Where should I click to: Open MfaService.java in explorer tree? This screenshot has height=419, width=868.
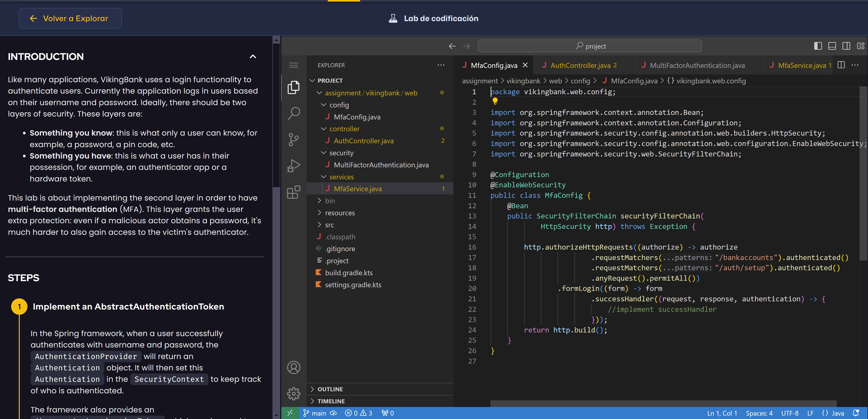pyautogui.click(x=380, y=189)
